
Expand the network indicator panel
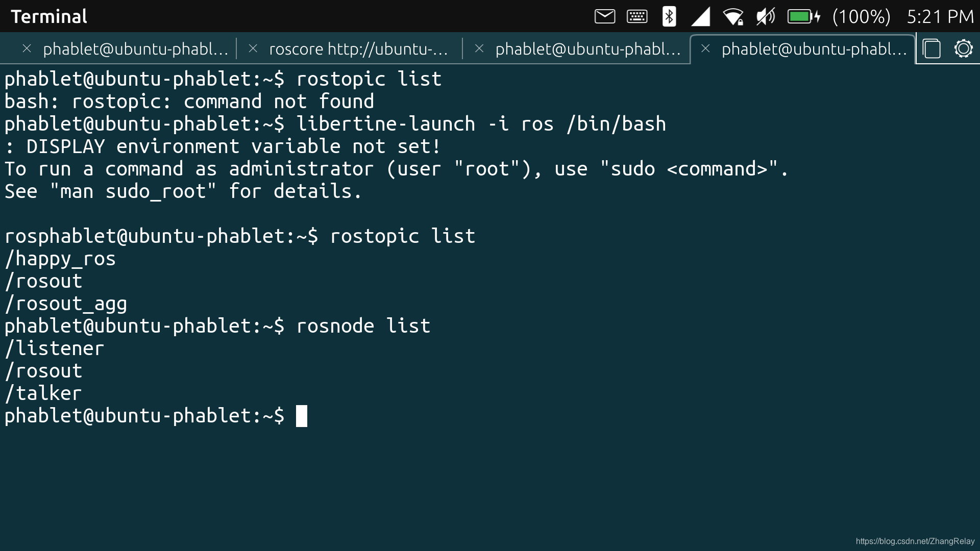(733, 16)
